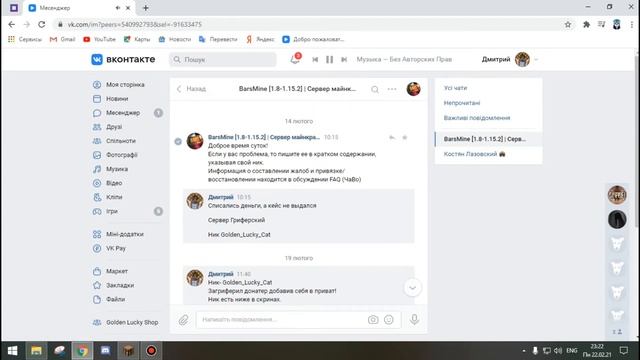
Task: Open Костян Лазовский chat in right panel
Action: 489,154
